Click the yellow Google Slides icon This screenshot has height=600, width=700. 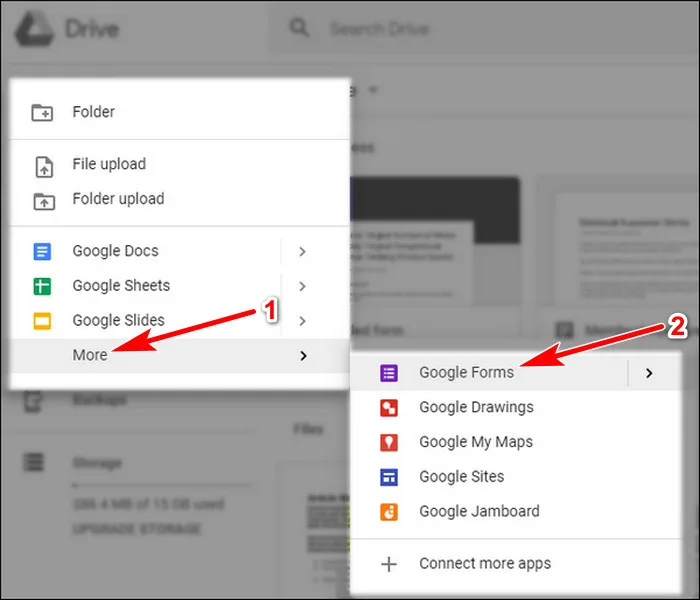coord(42,321)
